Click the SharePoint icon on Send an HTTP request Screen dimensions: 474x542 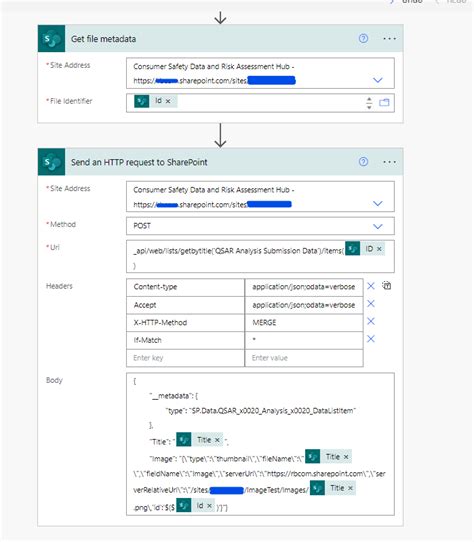(x=51, y=162)
